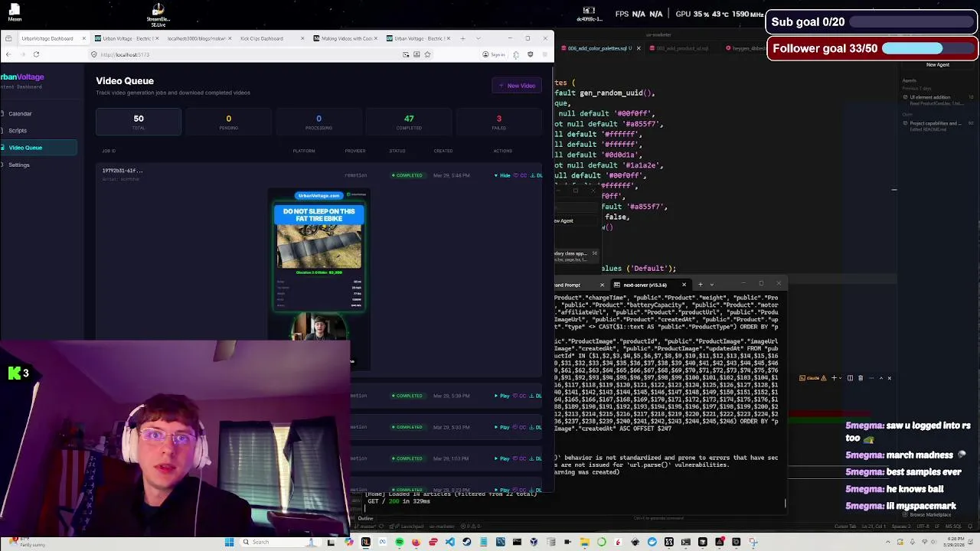
Task: Open Streamlabs desktop shortcut icon
Action: [158, 14]
